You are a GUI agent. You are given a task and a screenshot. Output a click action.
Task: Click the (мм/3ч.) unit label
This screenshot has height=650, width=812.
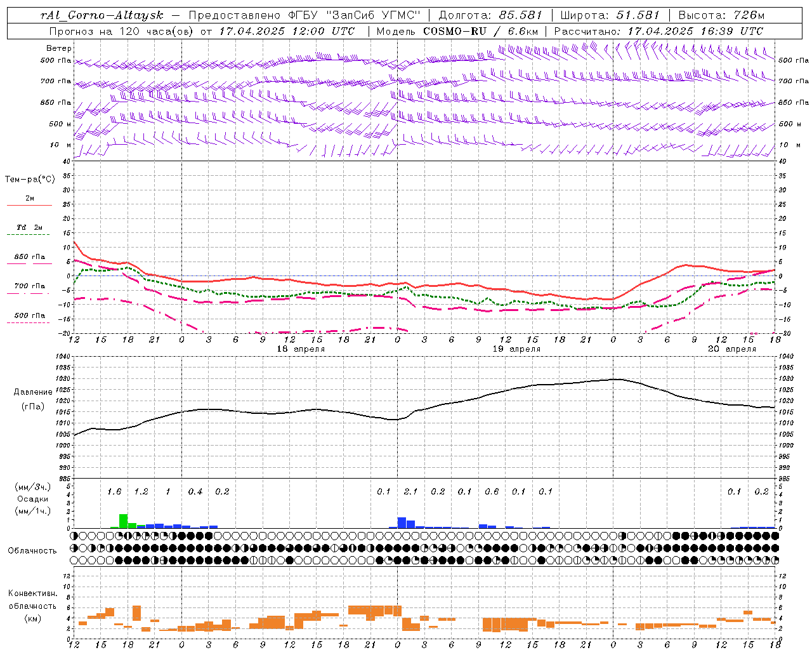click(32, 487)
